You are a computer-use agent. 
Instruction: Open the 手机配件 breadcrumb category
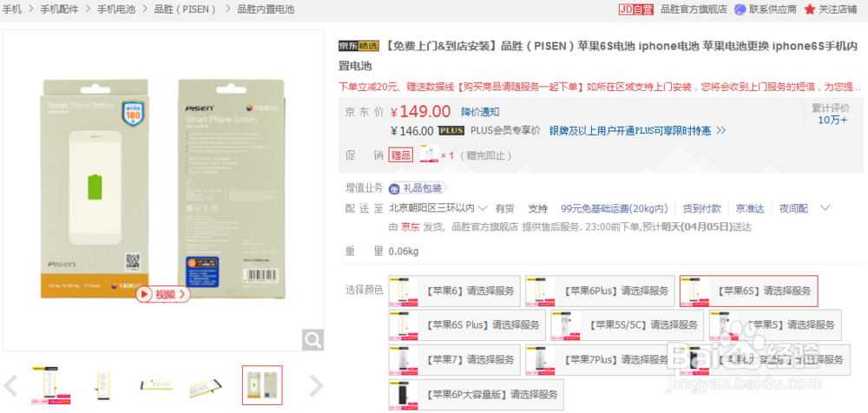59,10
